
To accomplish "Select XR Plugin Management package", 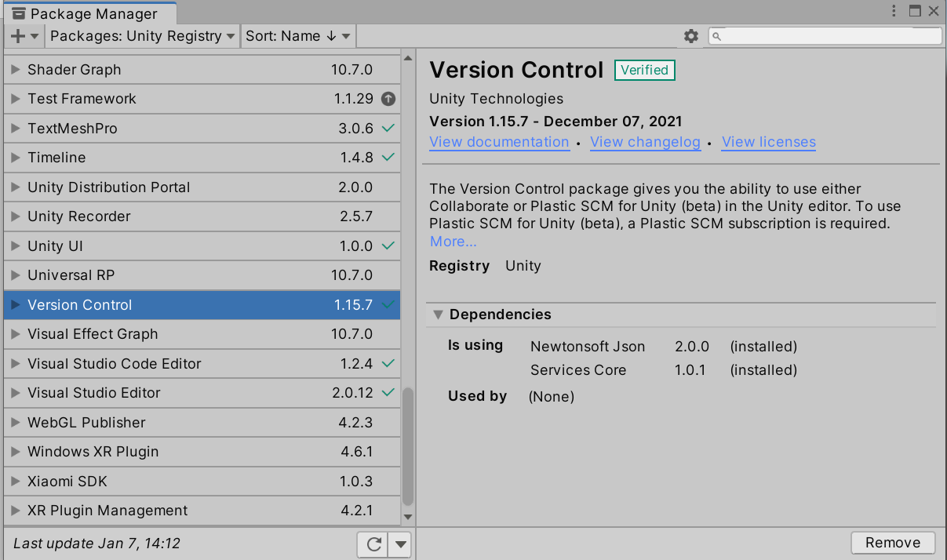I will click(202, 511).
